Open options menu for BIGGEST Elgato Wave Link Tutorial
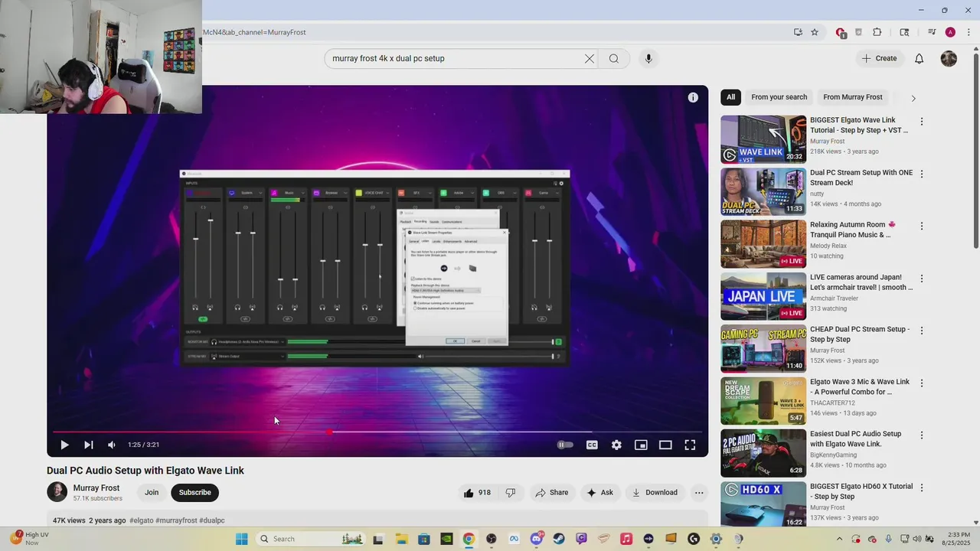Viewport: 980px width, 551px height. pyautogui.click(x=922, y=122)
